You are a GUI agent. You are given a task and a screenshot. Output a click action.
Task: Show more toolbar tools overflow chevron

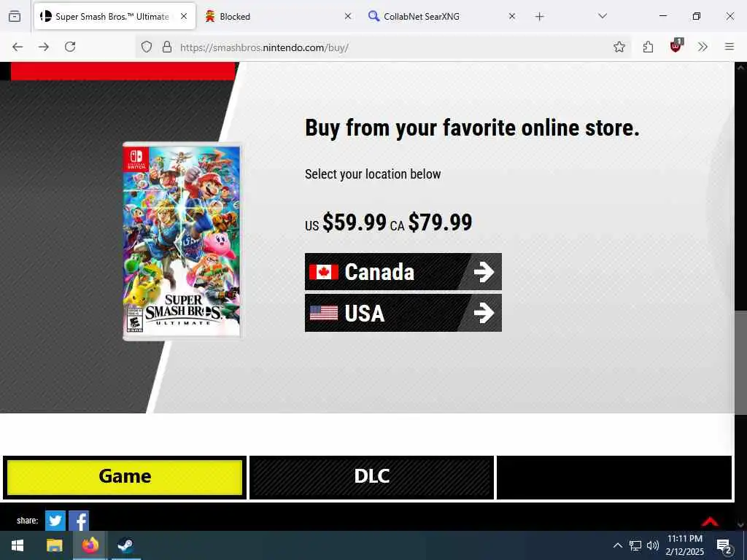pos(703,47)
